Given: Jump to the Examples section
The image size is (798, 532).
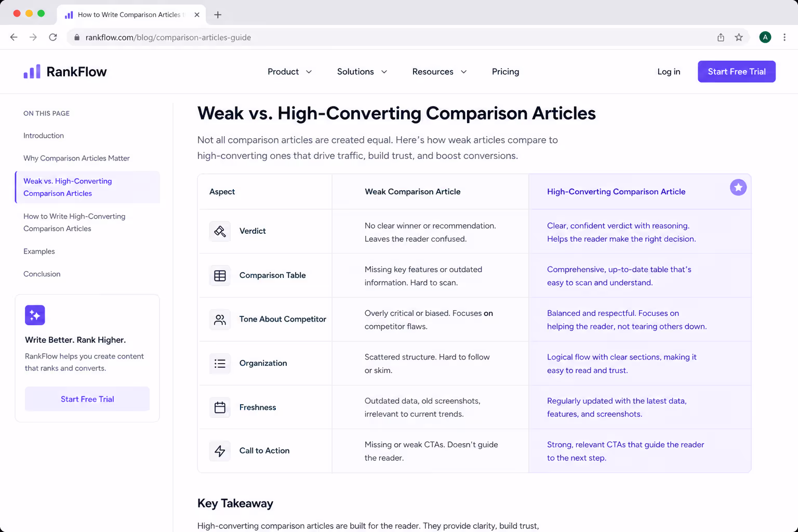Looking at the screenshot, I should [39, 251].
